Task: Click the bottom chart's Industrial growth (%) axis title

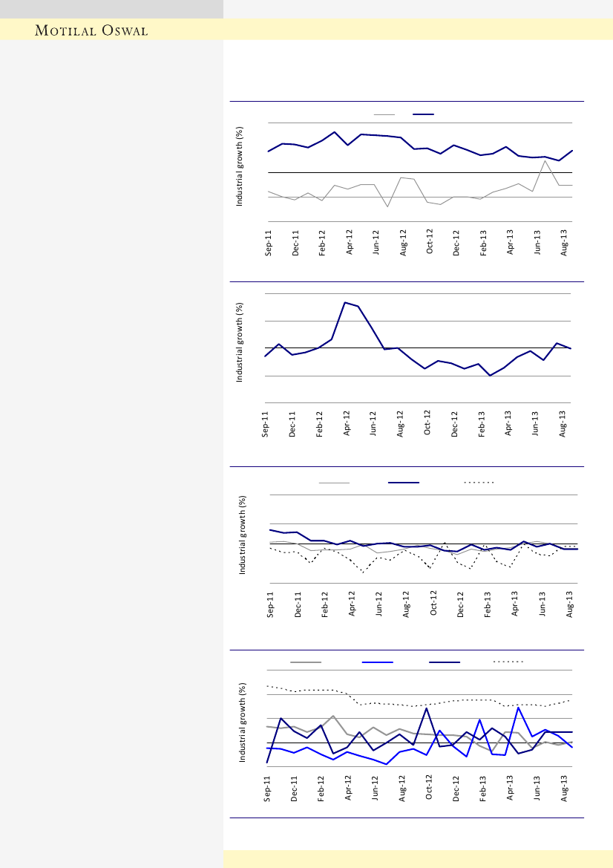Action: (x=242, y=723)
